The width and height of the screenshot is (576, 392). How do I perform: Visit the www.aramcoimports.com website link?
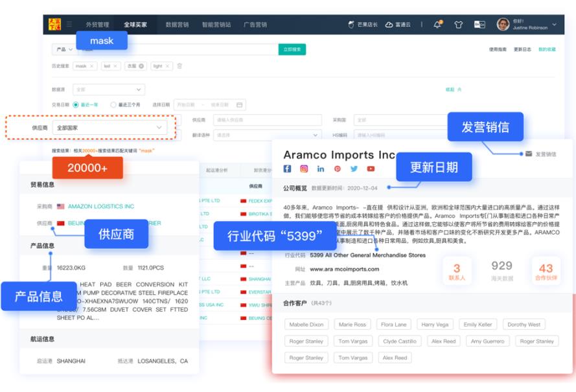pos(345,269)
